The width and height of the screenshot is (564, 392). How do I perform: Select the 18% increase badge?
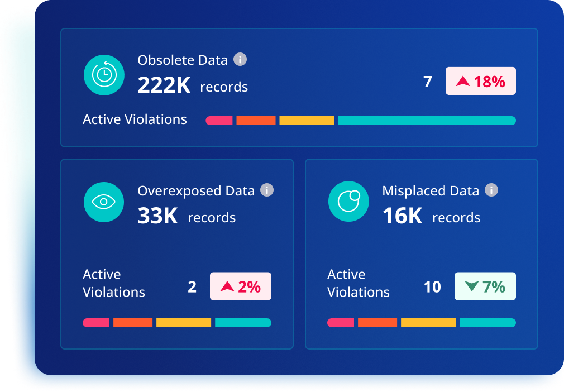point(481,81)
